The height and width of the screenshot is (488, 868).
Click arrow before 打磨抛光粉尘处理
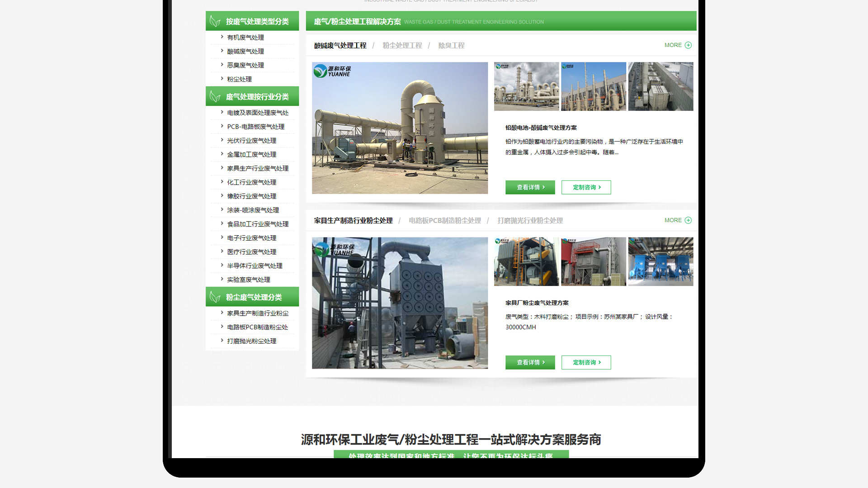coord(222,340)
